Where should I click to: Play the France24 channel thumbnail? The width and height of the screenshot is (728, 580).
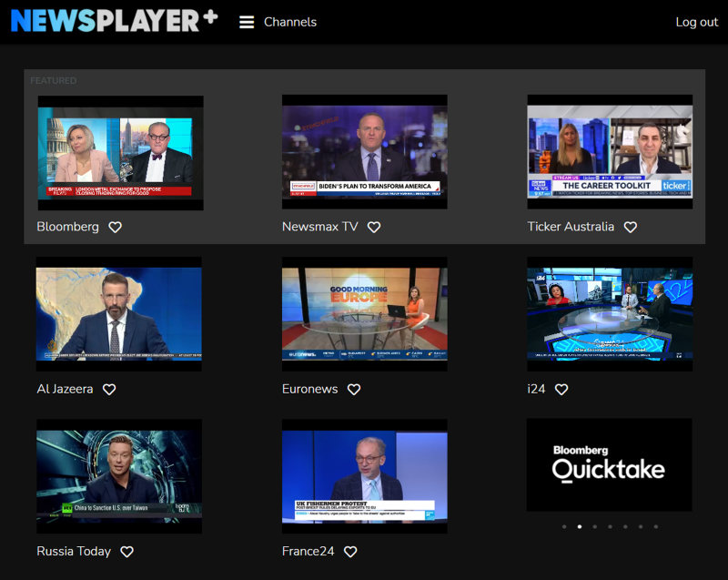click(365, 476)
